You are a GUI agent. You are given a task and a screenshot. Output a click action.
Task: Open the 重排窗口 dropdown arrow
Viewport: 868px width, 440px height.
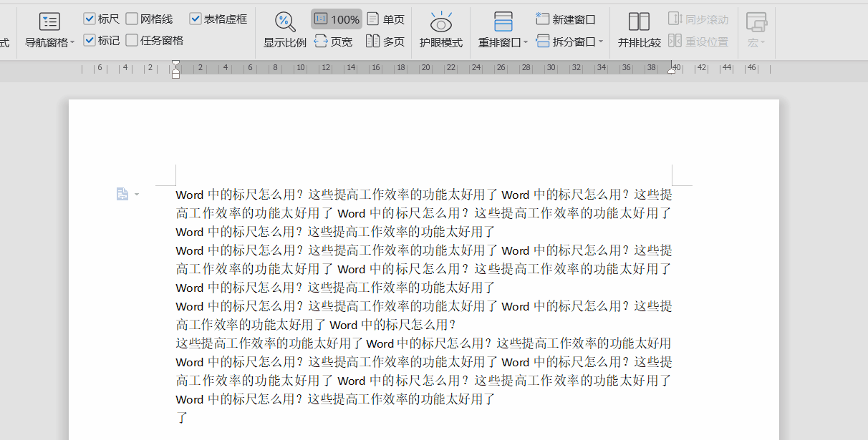pos(526,41)
